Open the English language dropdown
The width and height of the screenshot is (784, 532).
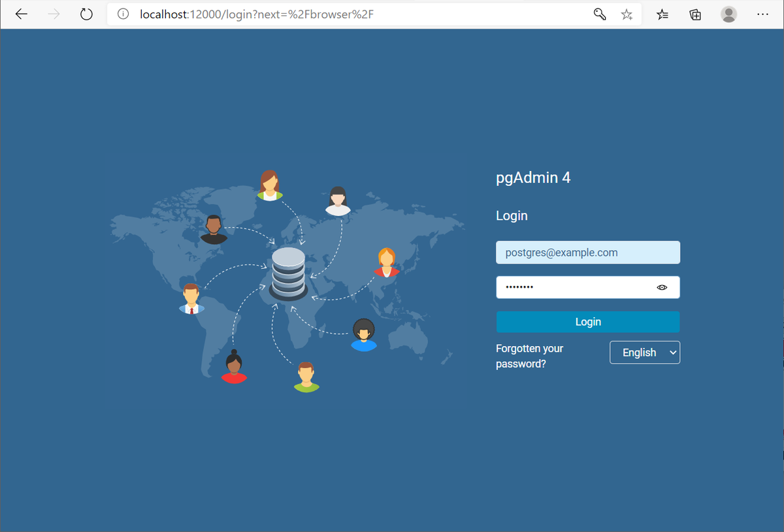(x=645, y=352)
